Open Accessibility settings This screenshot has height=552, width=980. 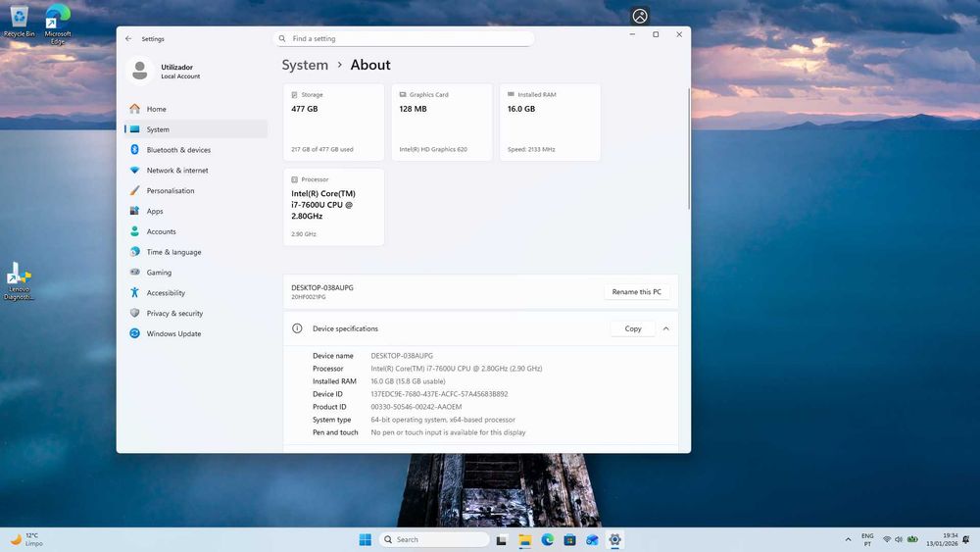196,292
